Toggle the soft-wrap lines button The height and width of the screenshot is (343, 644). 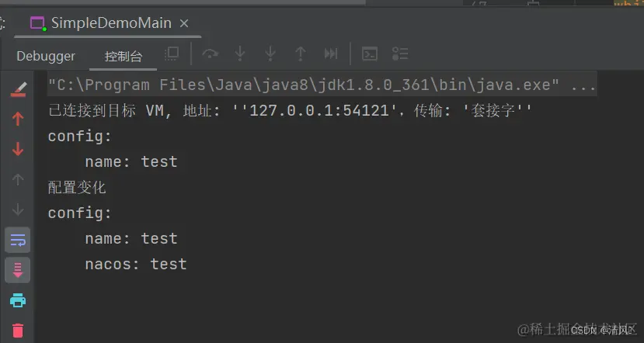18,240
